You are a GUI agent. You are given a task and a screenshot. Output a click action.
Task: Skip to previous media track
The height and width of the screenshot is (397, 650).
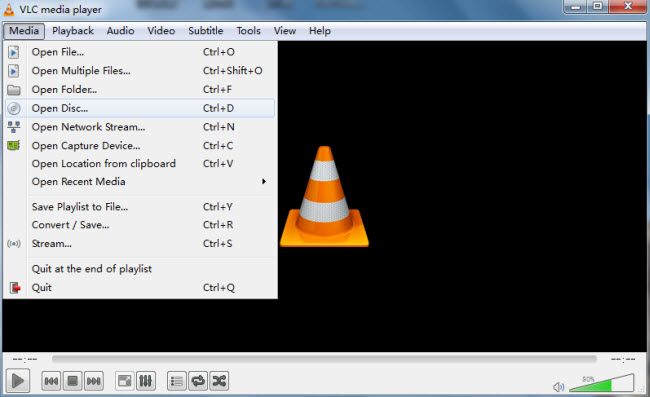tap(51, 381)
